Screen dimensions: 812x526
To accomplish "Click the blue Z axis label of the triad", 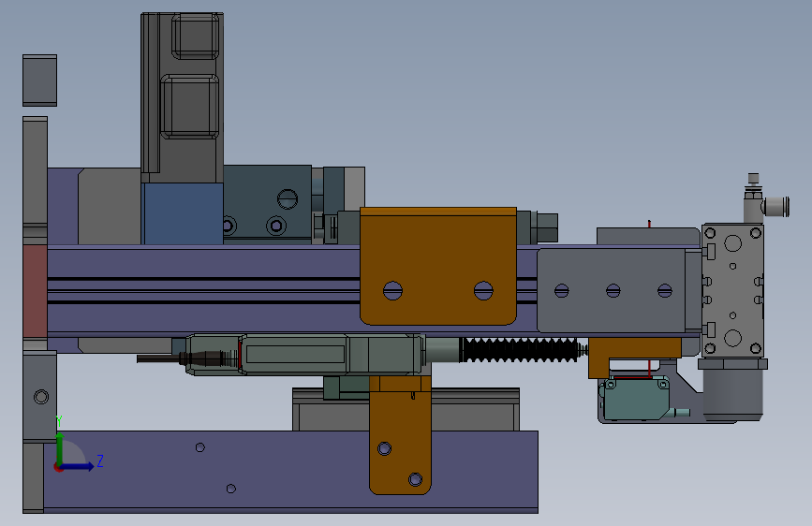I will click(x=100, y=460).
